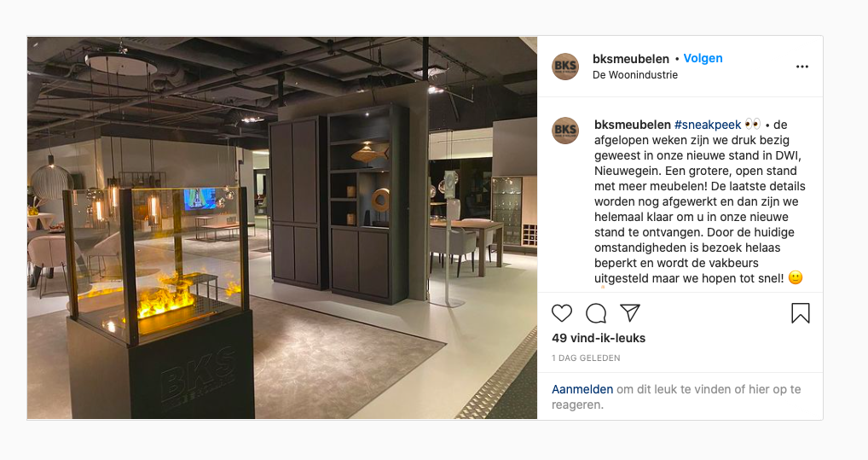Click Aanmelden to log in
868x460 pixels.
coord(582,390)
